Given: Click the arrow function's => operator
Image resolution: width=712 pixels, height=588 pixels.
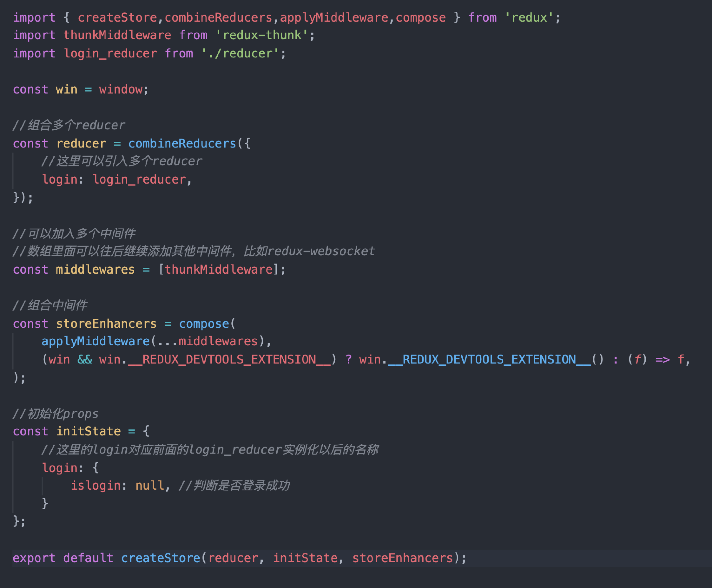Looking at the screenshot, I should [x=662, y=359].
